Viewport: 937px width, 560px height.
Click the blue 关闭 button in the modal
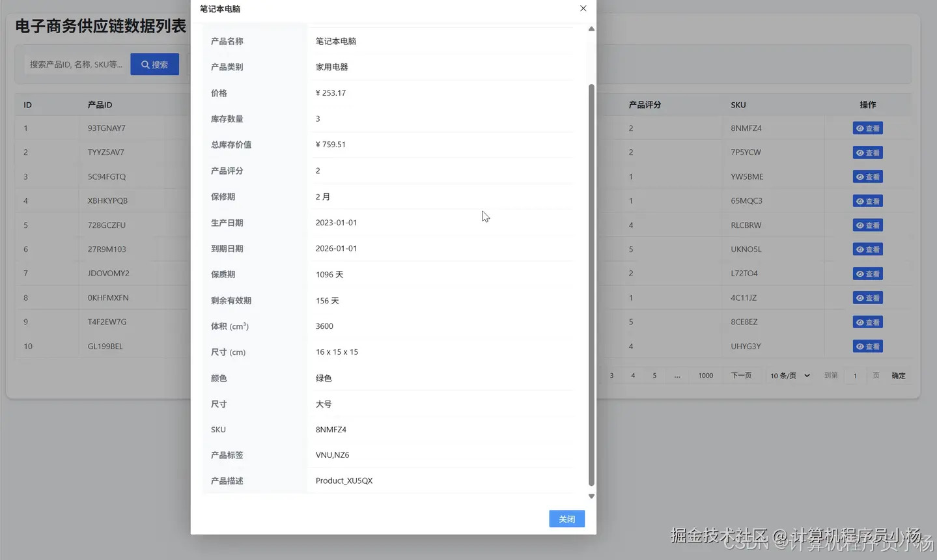[566, 518]
